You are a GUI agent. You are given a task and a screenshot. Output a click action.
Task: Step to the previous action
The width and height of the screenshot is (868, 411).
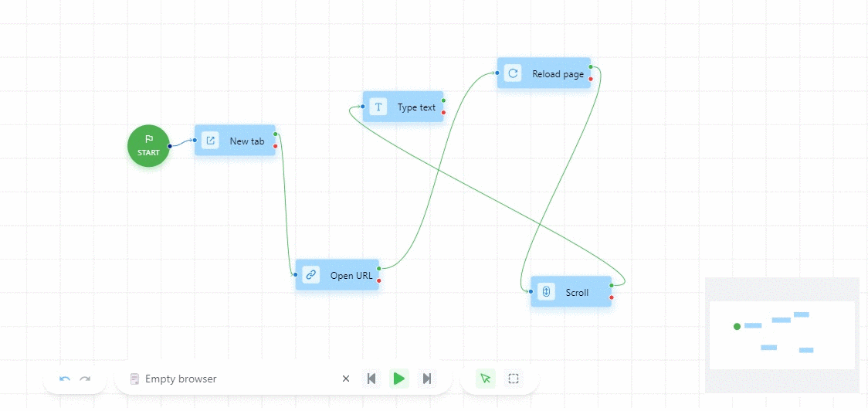coord(371,379)
